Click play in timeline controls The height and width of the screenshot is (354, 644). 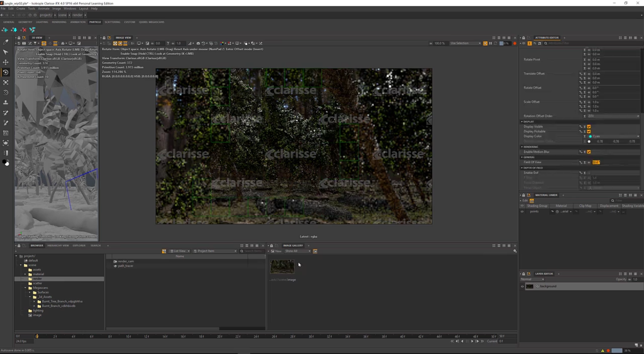[x=472, y=341]
